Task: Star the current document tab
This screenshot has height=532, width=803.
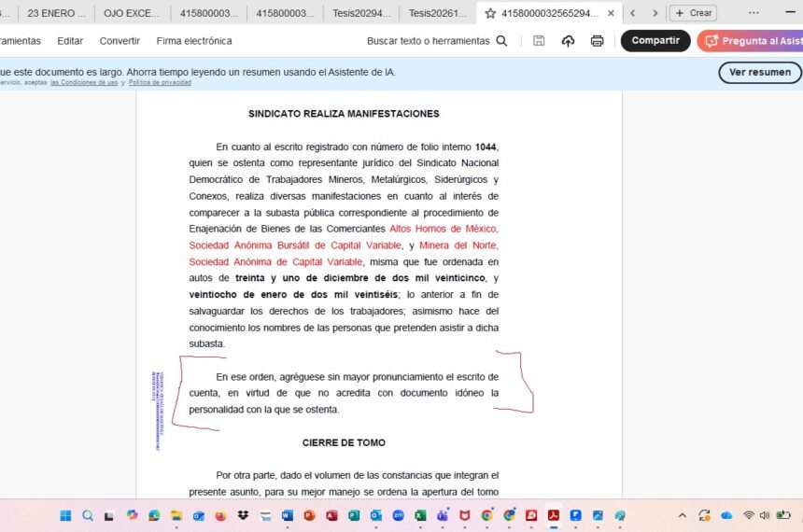Action: 490,13
